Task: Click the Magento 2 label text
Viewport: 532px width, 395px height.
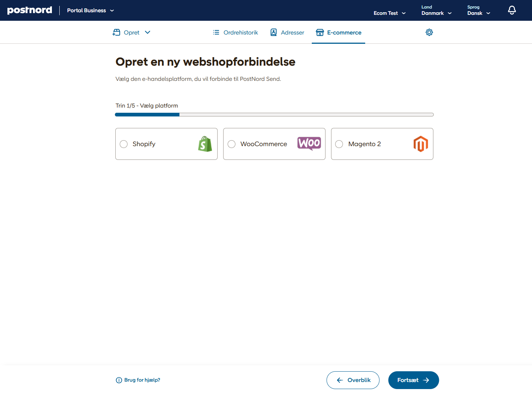Action: click(364, 144)
